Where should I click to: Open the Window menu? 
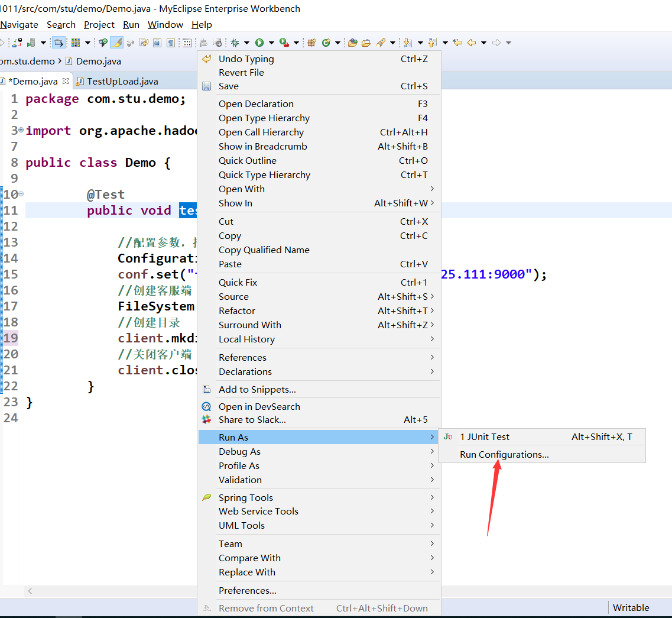point(165,24)
